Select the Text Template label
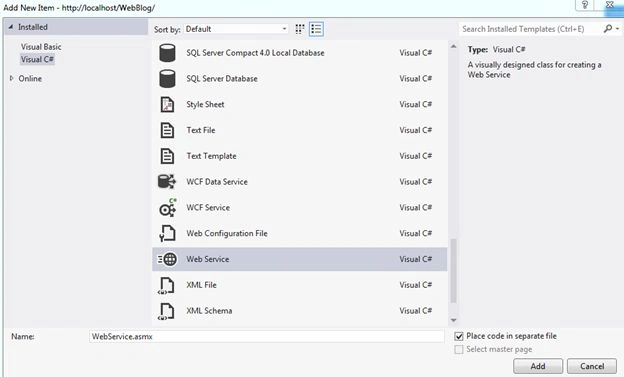 point(211,156)
